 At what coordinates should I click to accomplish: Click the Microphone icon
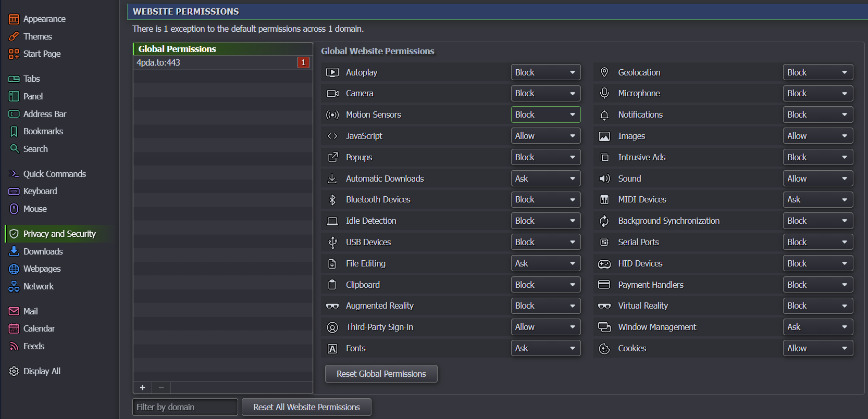tap(604, 93)
